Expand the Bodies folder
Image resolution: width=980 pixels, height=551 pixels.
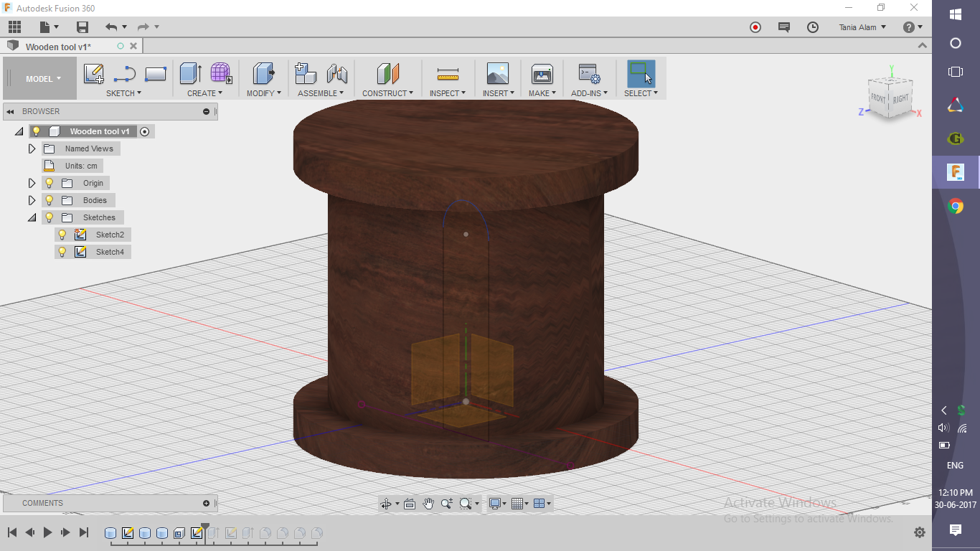point(32,200)
